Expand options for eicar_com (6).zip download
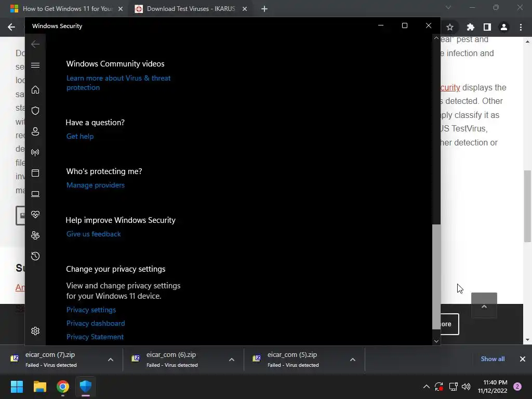Viewport: 532px width, 399px height. click(x=232, y=360)
